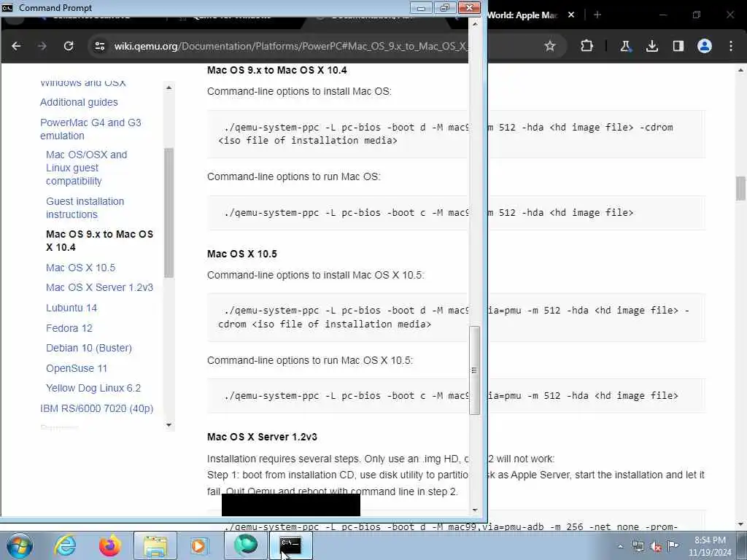
Task: Click the browser forward arrow
Action: coord(42,46)
